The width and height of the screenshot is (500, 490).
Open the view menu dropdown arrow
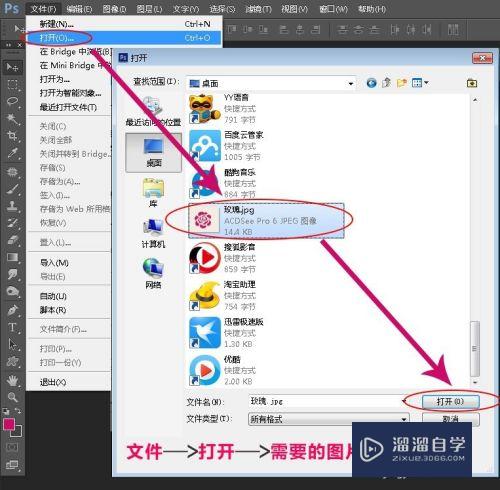tap(426, 83)
